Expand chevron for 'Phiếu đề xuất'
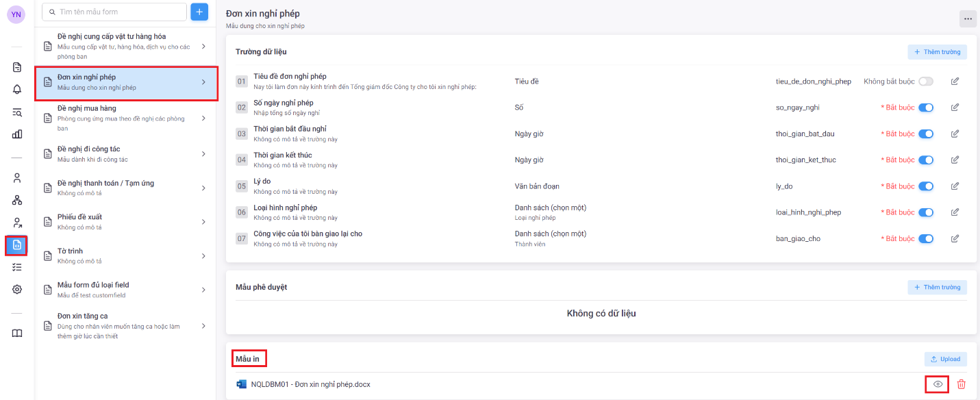 (203, 222)
